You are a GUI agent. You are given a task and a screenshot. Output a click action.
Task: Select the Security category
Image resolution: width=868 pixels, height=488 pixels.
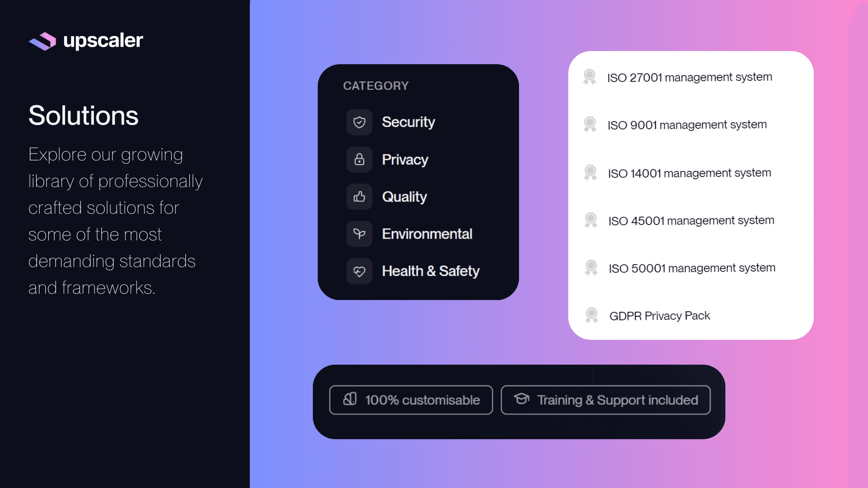(408, 122)
